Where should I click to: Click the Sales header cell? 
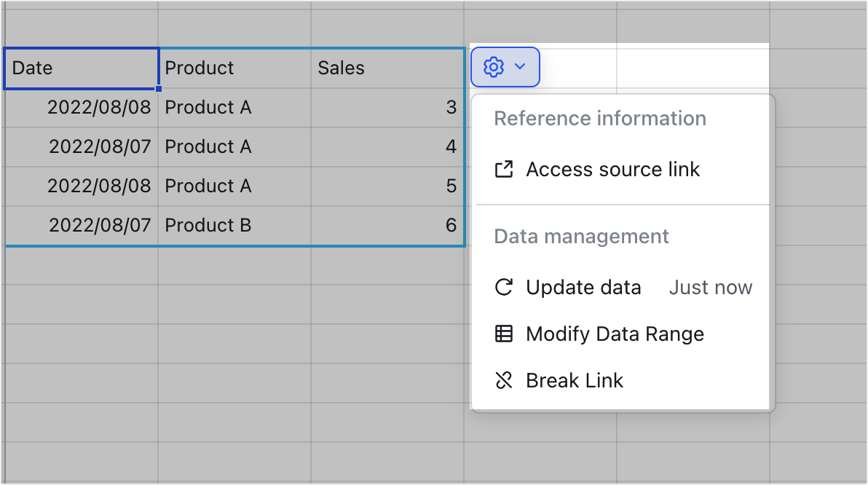point(386,68)
